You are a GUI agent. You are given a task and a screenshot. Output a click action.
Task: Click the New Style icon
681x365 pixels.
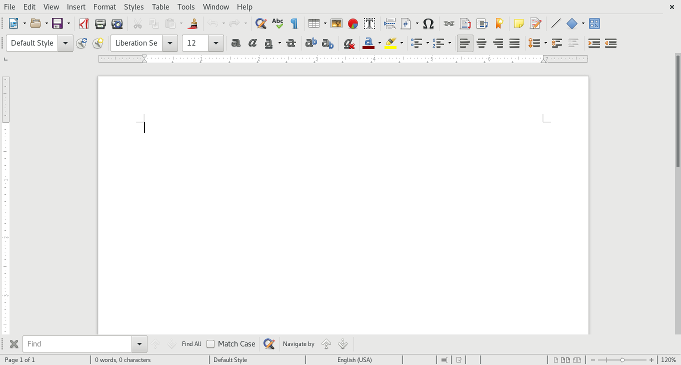tap(98, 43)
